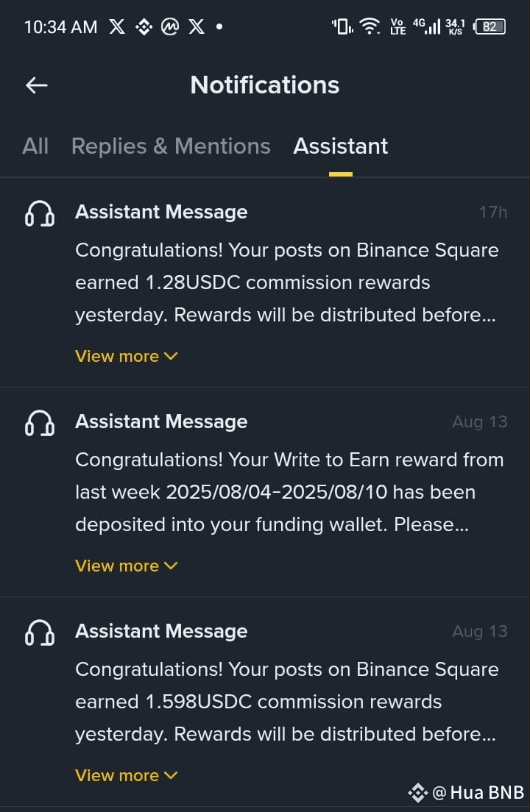Tap the headset icon of the 1.598USDC message
The image size is (530, 812).
[x=40, y=633]
